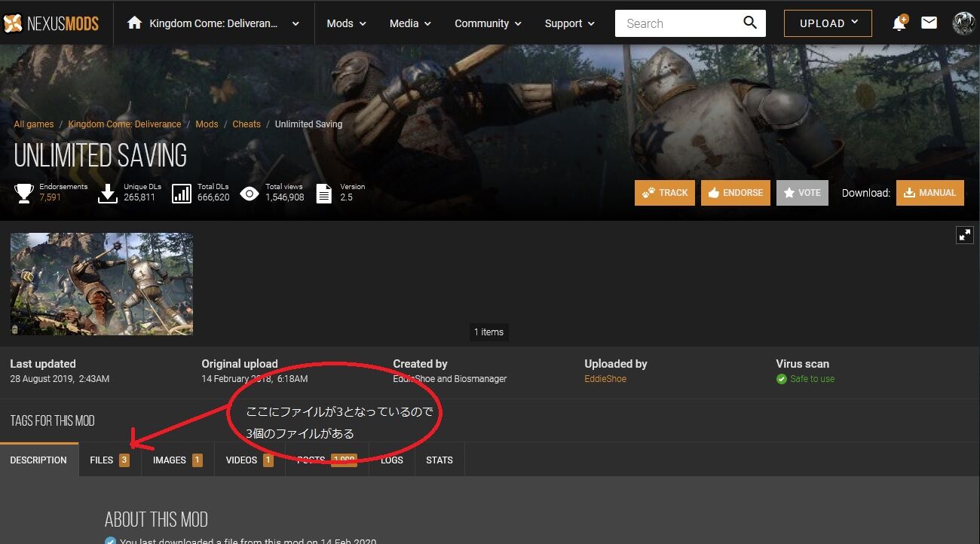980x544 pixels.
Task: Expand the TAGS FOR THIS MOD section
Action: pyautogui.click(x=53, y=420)
